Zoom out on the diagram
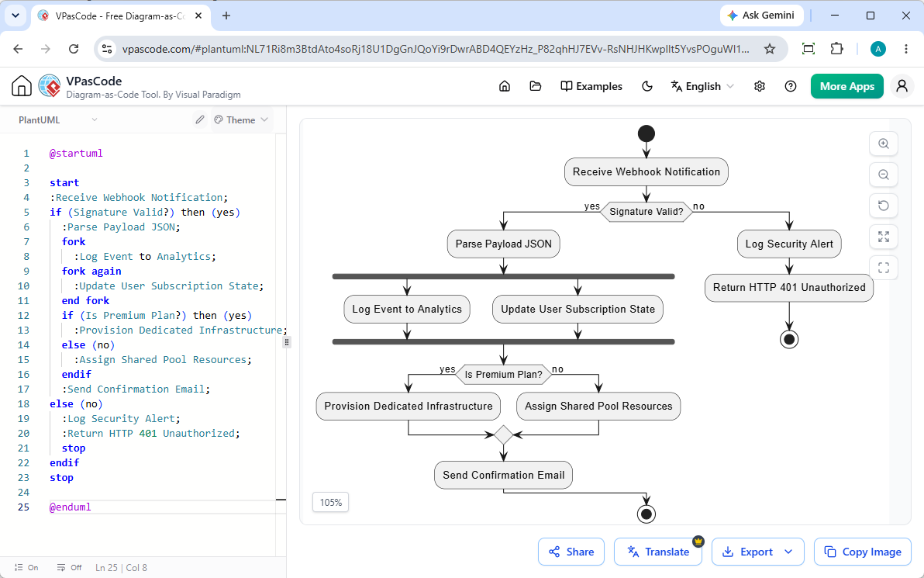The width and height of the screenshot is (924, 578). (884, 175)
